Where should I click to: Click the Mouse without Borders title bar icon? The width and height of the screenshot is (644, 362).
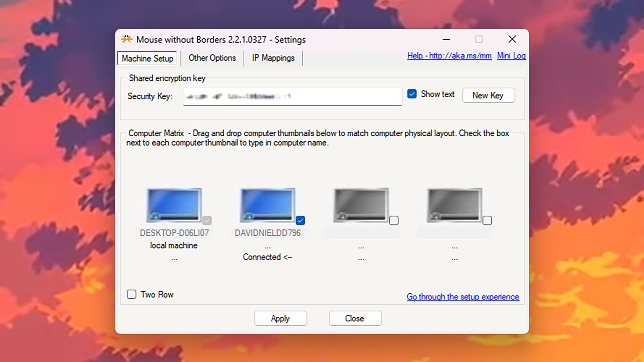point(127,39)
